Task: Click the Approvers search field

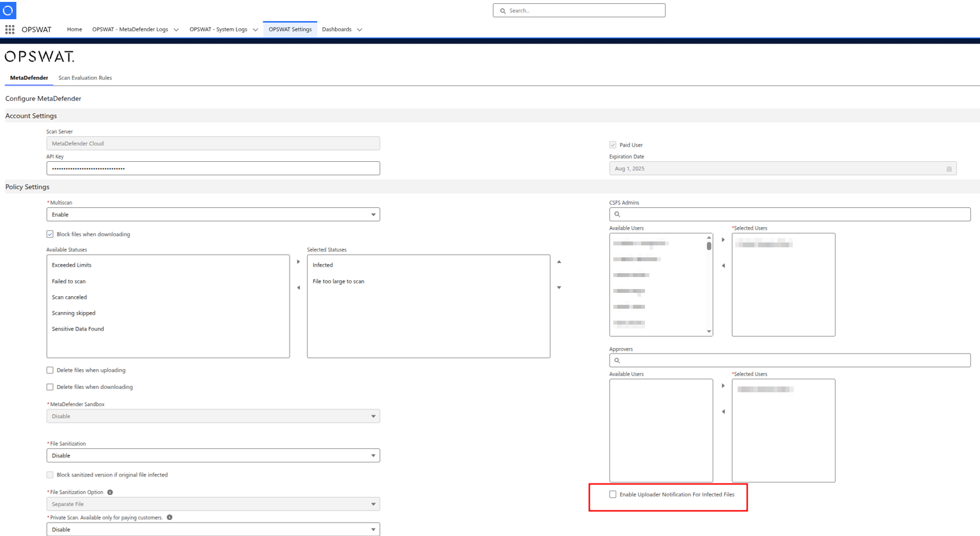Action: [789, 361]
